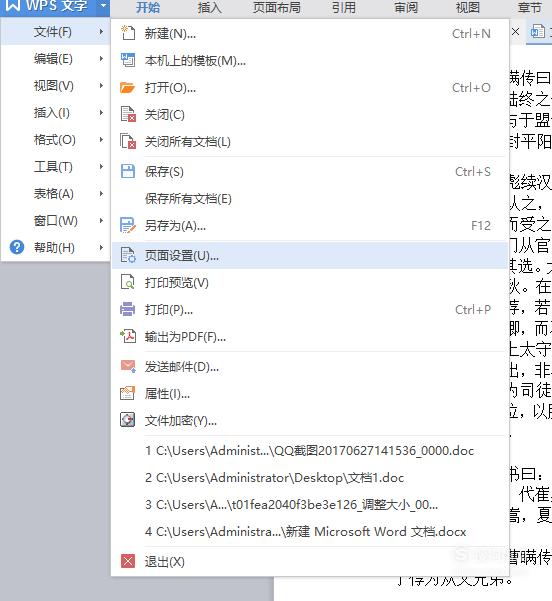The width and height of the screenshot is (552, 601).
Task: Click the Send Mail envelope icon
Action: pos(128,366)
